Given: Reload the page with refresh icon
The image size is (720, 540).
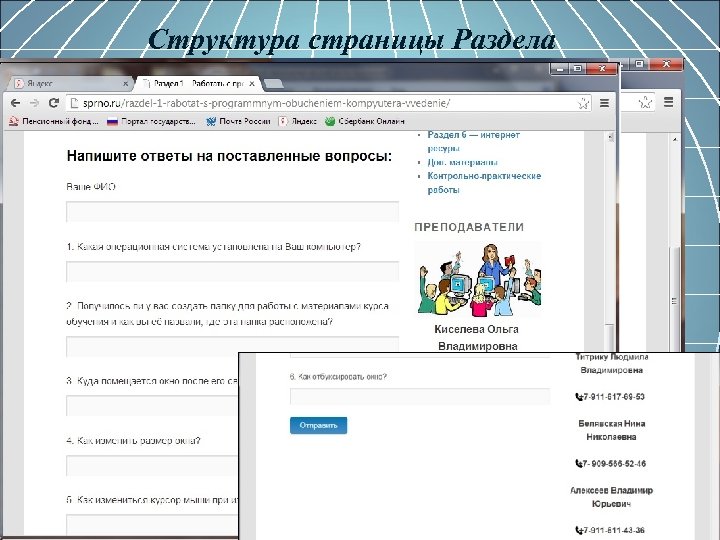Looking at the screenshot, I should [x=54, y=103].
